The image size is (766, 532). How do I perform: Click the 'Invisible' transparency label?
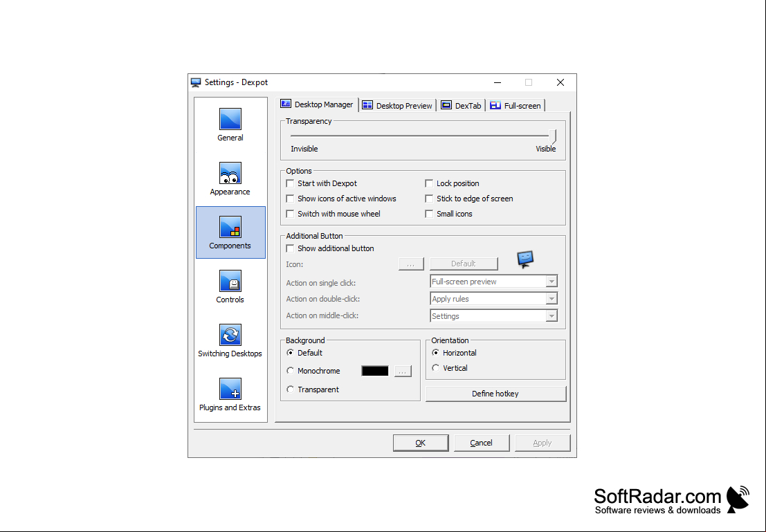coord(304,149)
